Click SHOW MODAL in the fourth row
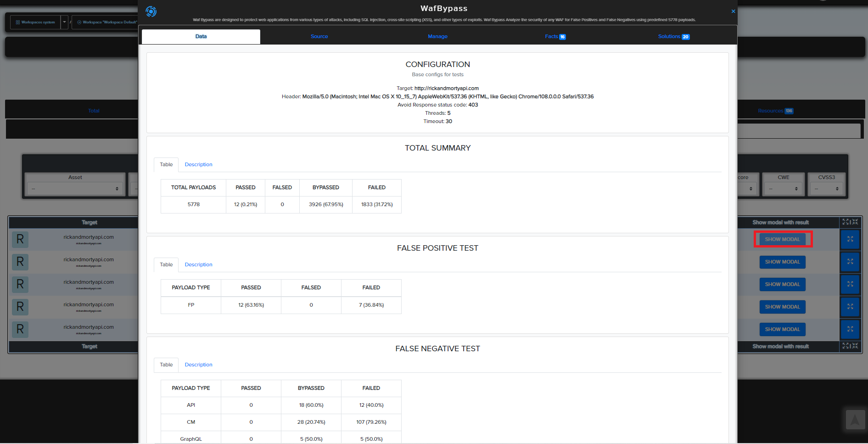 point(782,307)
